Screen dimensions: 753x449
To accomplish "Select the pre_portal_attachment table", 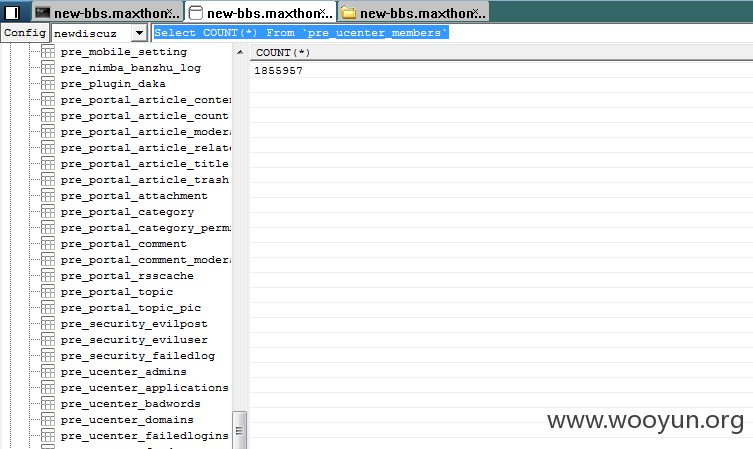I will (134, 196).
